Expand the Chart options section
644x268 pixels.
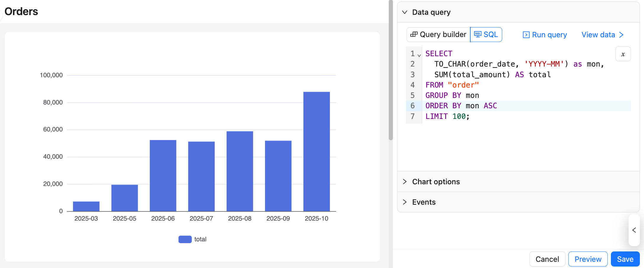(x=405, y=182)
